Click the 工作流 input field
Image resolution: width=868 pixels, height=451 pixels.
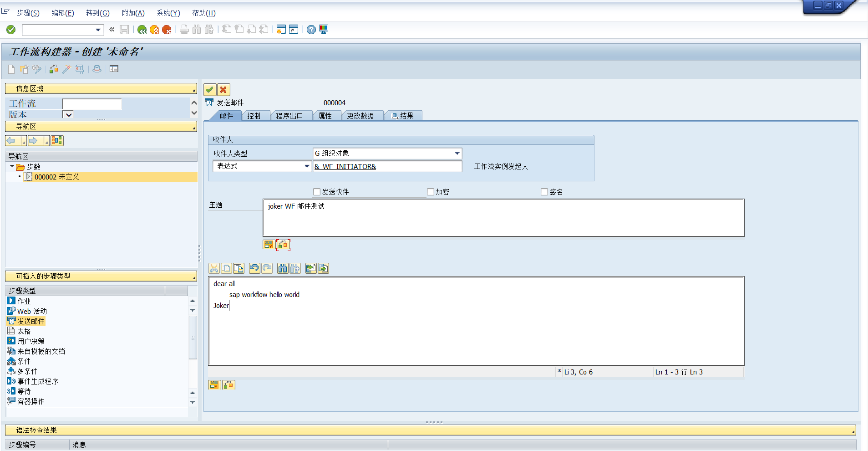(92, 104)
